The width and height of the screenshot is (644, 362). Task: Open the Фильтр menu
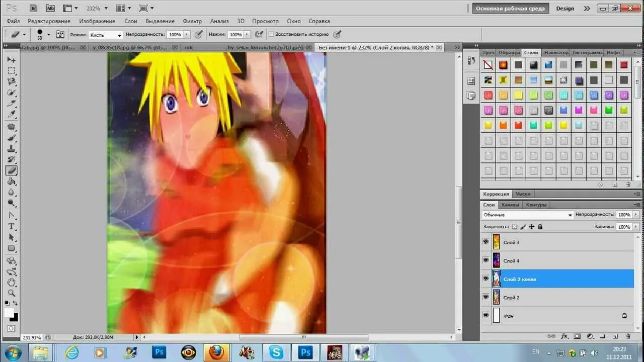[x=192, y=21]
